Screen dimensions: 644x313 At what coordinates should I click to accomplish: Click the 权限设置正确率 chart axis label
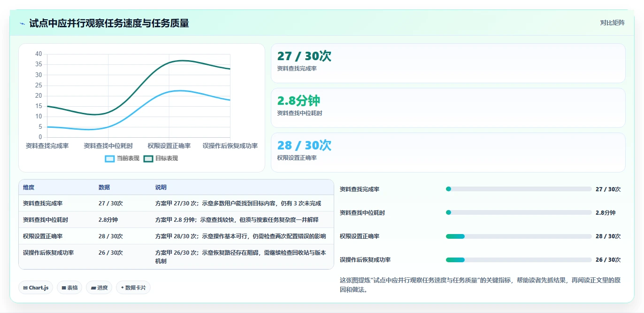(169, 146)
